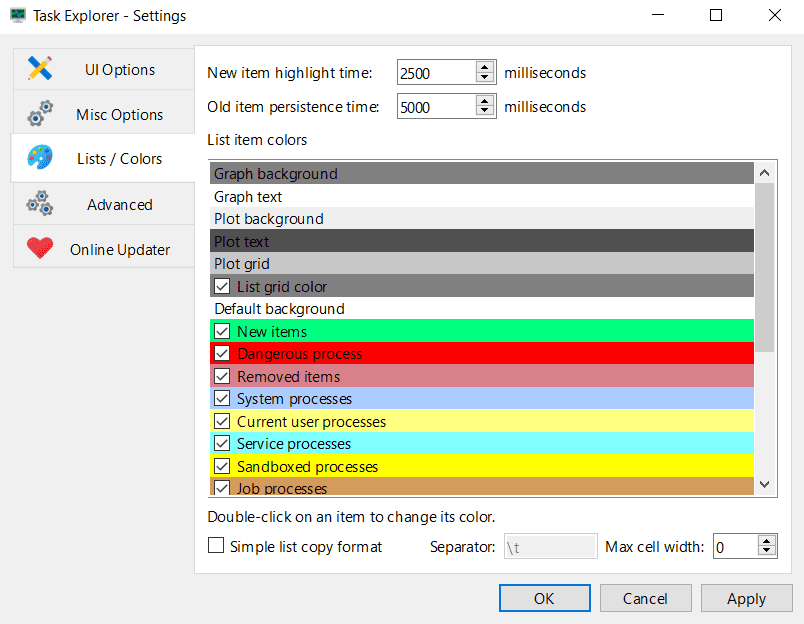Click the UI Options pencil-and-ruler icon

[x=40, y=69]
